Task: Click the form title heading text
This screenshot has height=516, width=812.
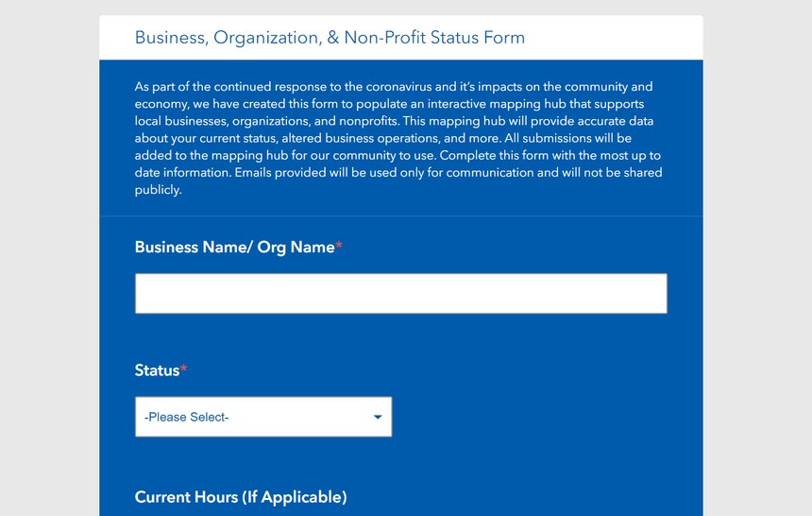Action: click(330, 38)
